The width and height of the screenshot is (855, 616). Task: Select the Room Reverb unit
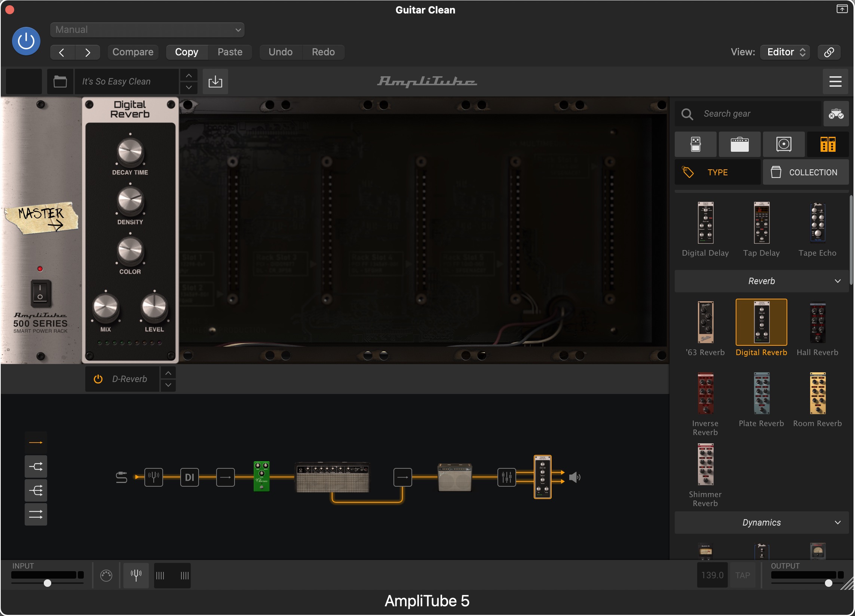tap(817, 400)
